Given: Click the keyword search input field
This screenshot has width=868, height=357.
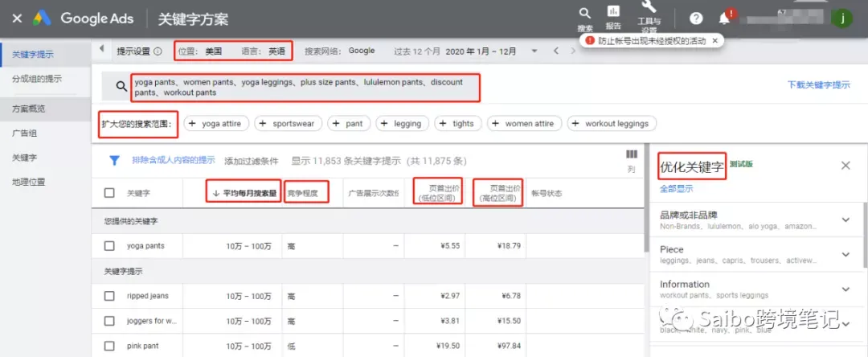Looking at the screenshot, I should point(305,88).
